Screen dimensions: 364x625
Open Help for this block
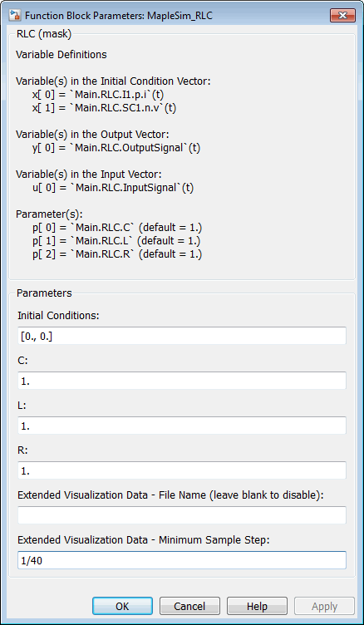click(x=257, y=606)
